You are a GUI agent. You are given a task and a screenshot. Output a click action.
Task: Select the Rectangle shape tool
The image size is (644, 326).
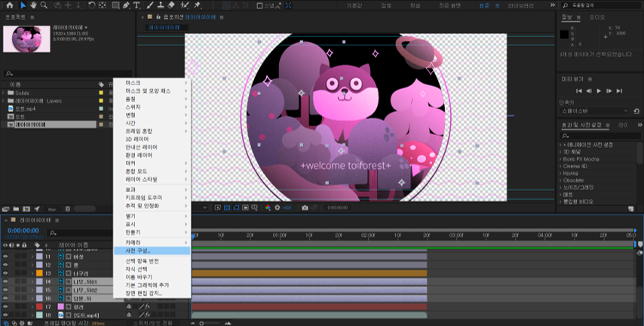[x=115, y=5]
